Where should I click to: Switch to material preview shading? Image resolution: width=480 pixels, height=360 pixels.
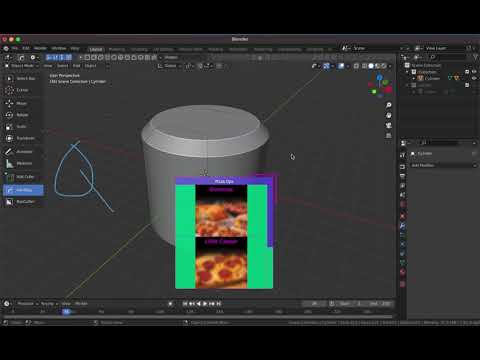[377, 66]
